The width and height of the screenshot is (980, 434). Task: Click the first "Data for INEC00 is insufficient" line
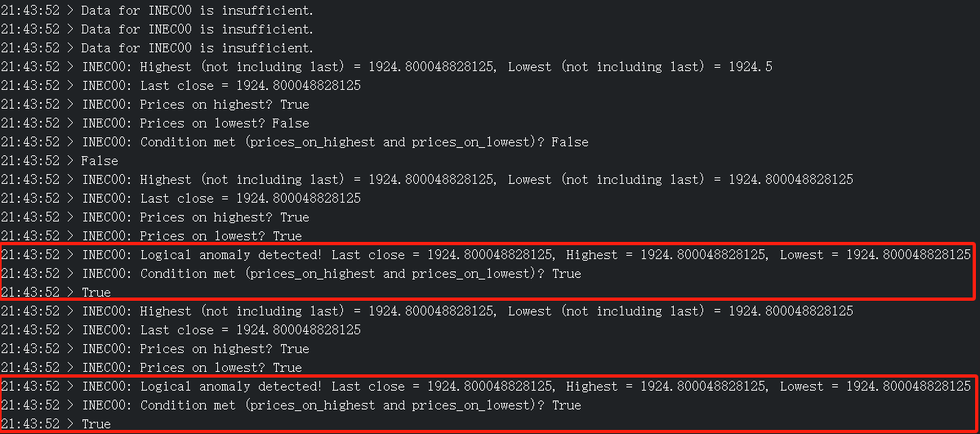coord(158,11)
